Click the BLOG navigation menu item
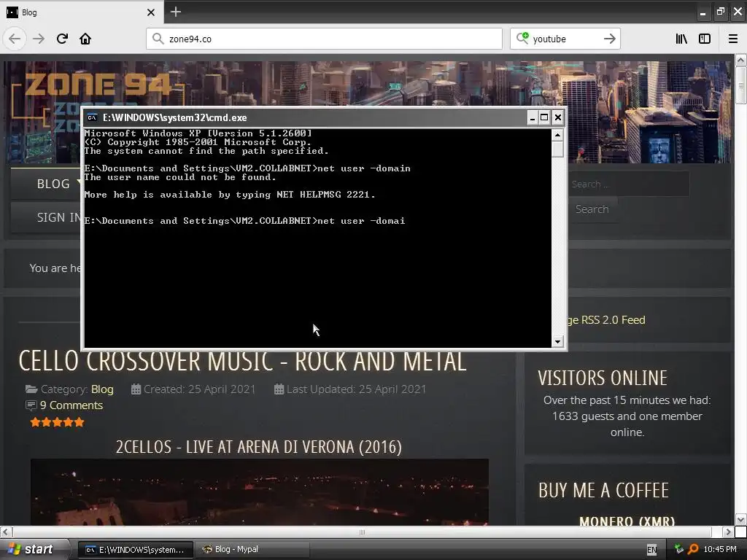 pos(53,184)
